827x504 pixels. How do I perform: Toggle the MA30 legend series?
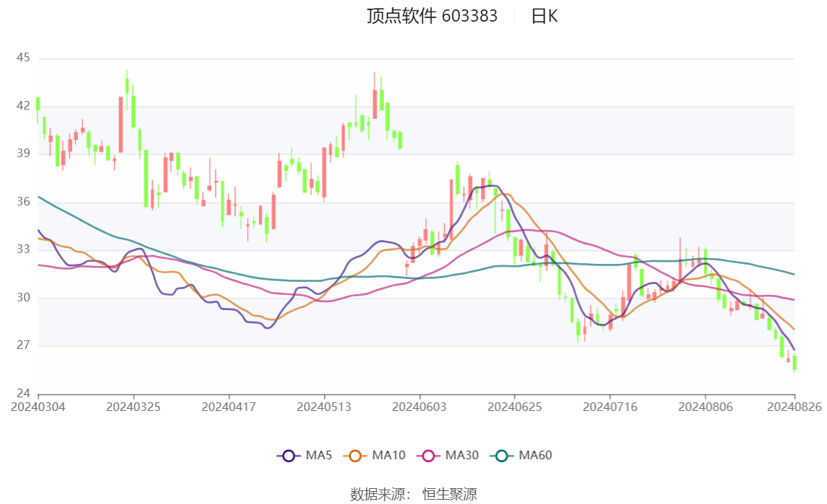(x=448, y=456)
